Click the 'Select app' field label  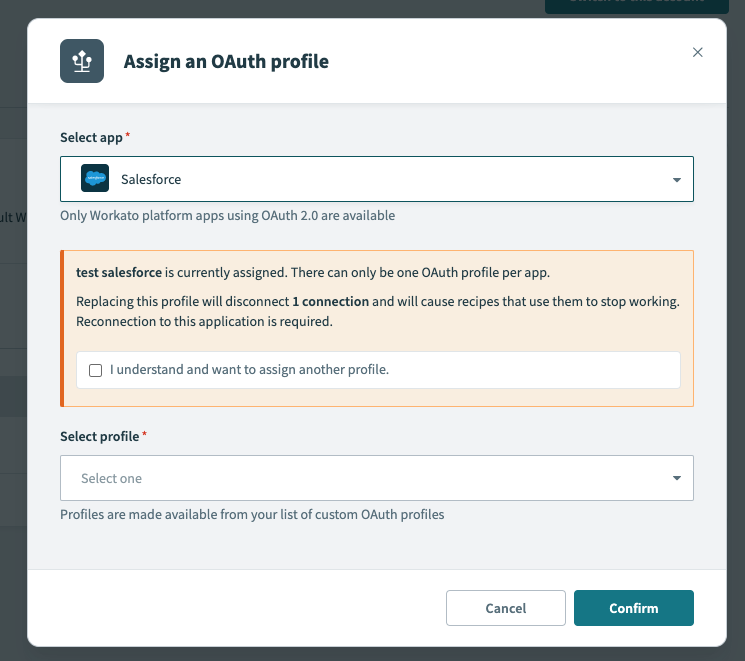91,137
